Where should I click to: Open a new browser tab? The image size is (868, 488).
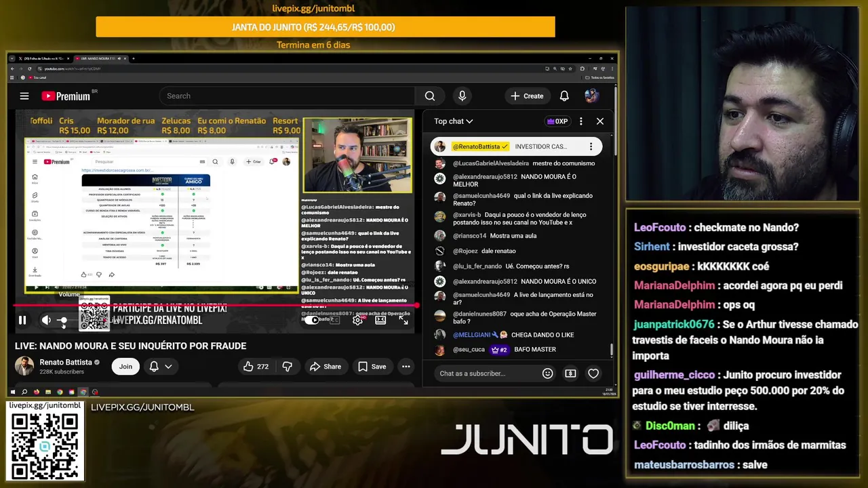pos(133,59)
